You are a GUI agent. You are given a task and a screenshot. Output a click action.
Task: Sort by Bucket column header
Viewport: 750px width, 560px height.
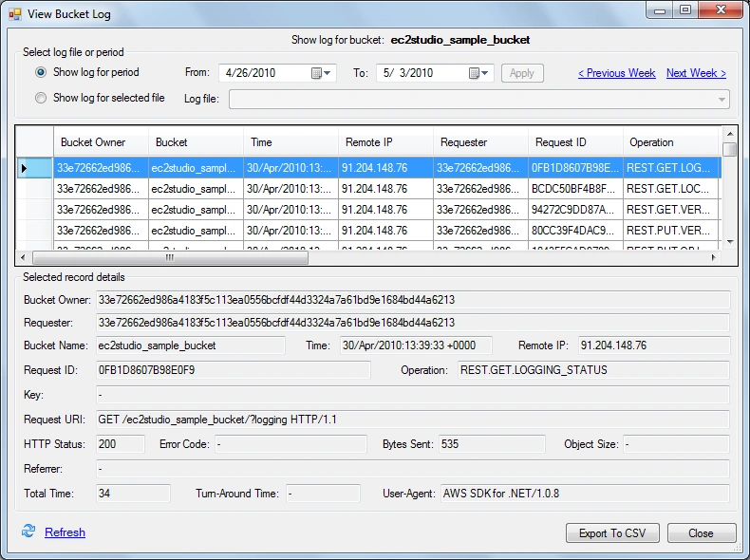(x=196, y=142)
